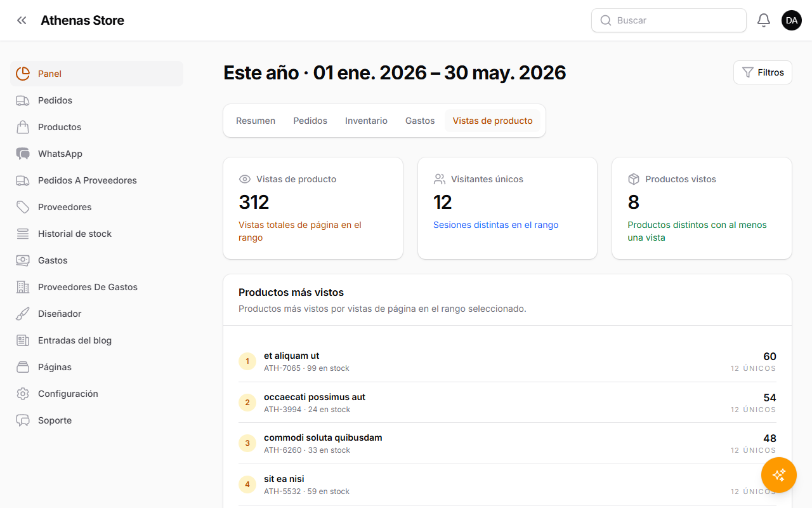This screenshot has width=812, height=508.
Task: Switch to the Resumen tab
Action: 256,121
